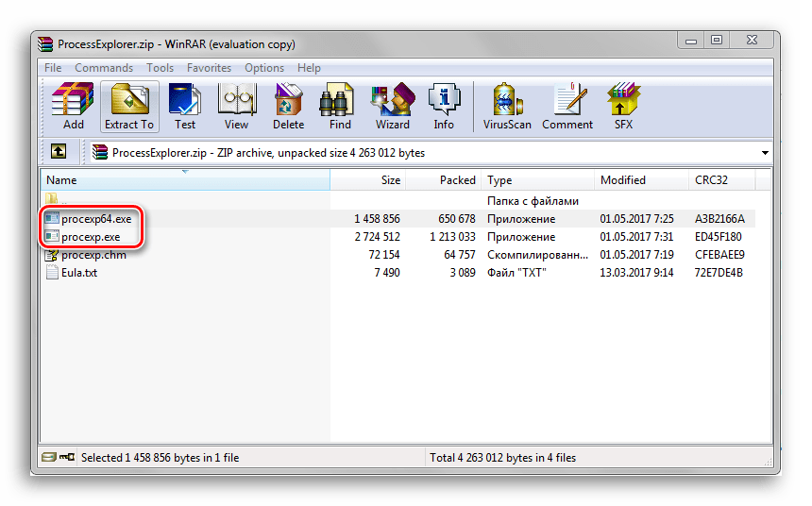The width and height of the screenshot is (812, 506).
Task: Click the window resize grip corner
Action: click(x=767, y=461)
